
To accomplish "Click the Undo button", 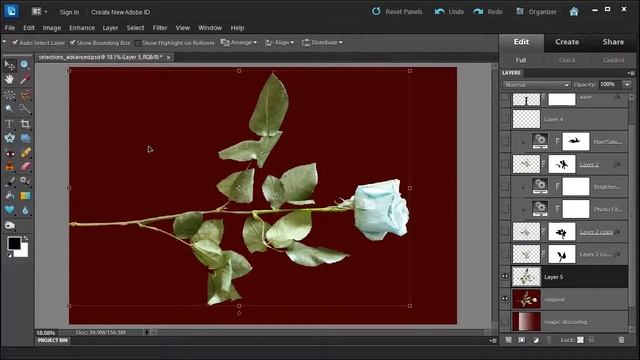I will [x=449, y=12].
